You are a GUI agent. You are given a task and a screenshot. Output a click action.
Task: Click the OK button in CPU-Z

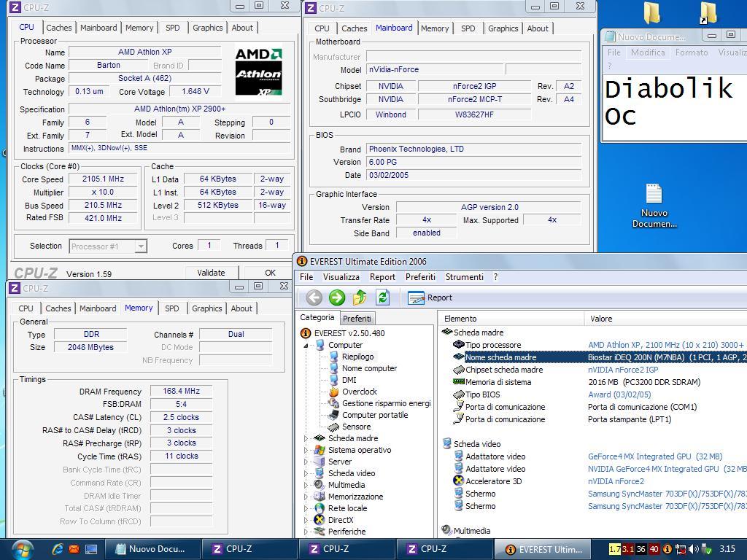coord(270,273)
